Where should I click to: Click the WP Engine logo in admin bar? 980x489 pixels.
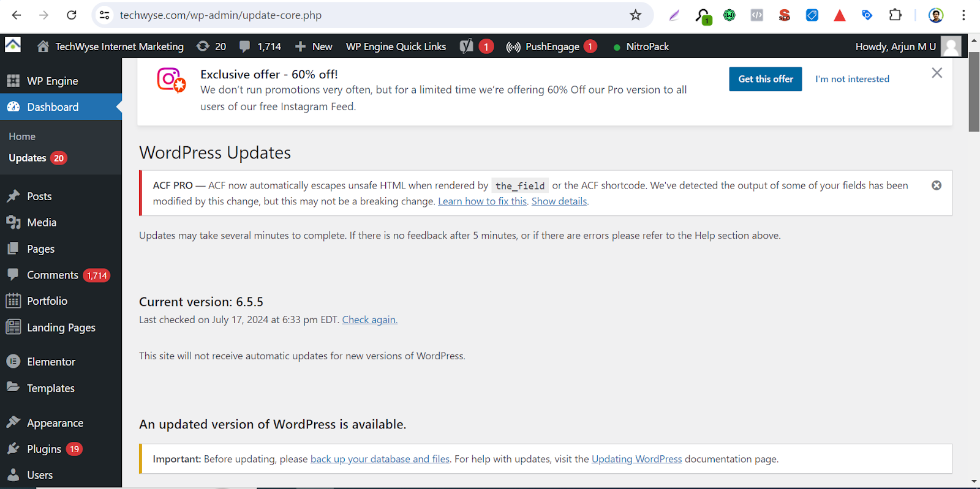[13, 45]
